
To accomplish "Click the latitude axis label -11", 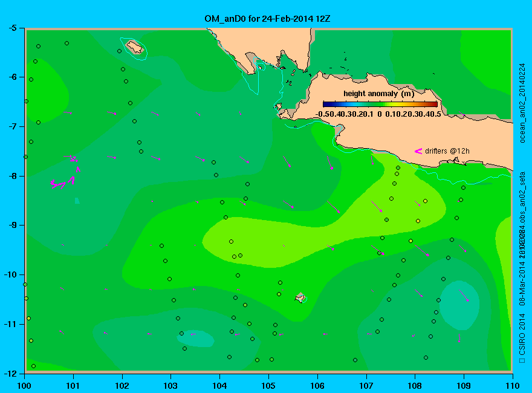I will [10, 324].
